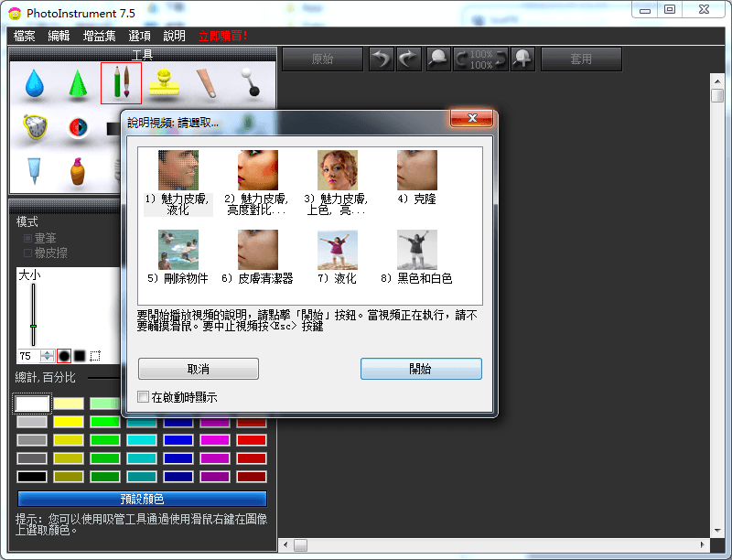Open the 說明 menu
The height and width of the screenshot is (560, 732).
pos(174,36)
